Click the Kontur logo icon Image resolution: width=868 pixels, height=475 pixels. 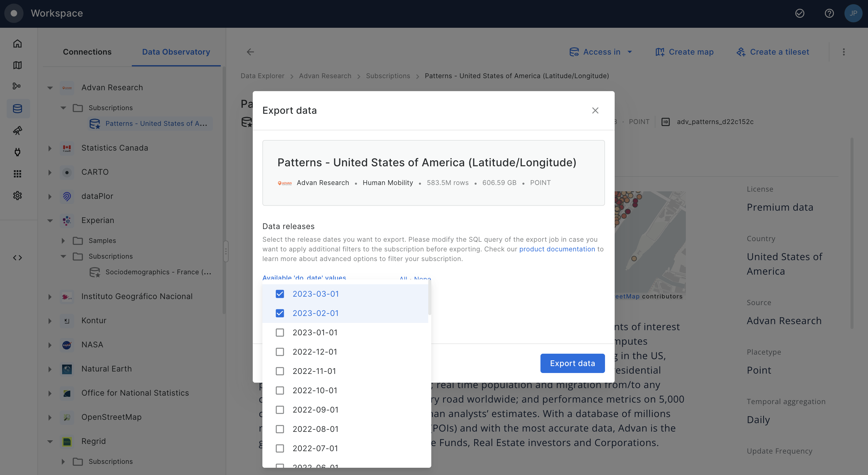tap(67, 320)
